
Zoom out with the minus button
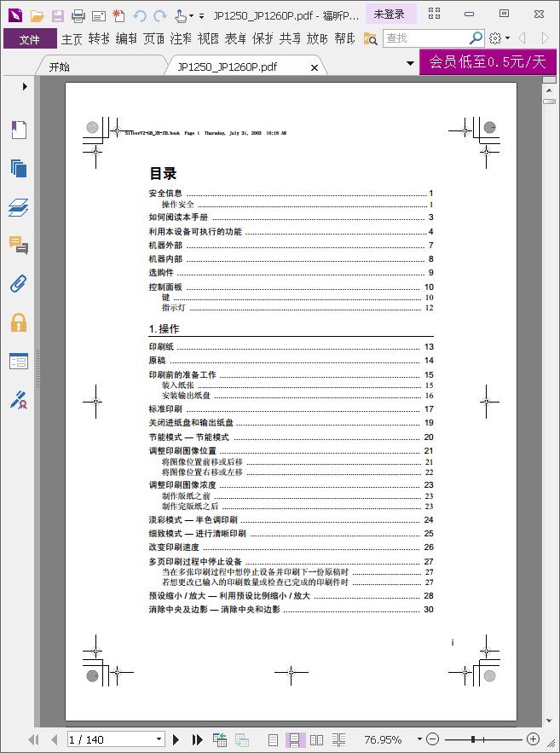click(x=432, y=739)
